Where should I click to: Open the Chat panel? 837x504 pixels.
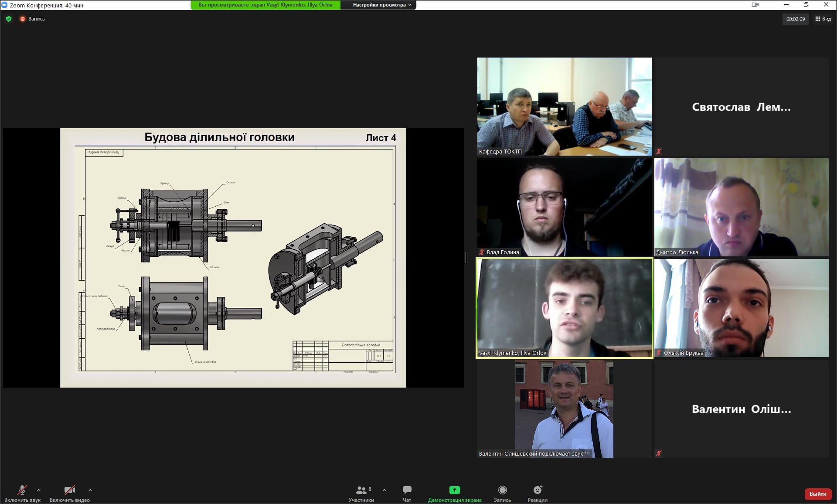pos(407,493)
